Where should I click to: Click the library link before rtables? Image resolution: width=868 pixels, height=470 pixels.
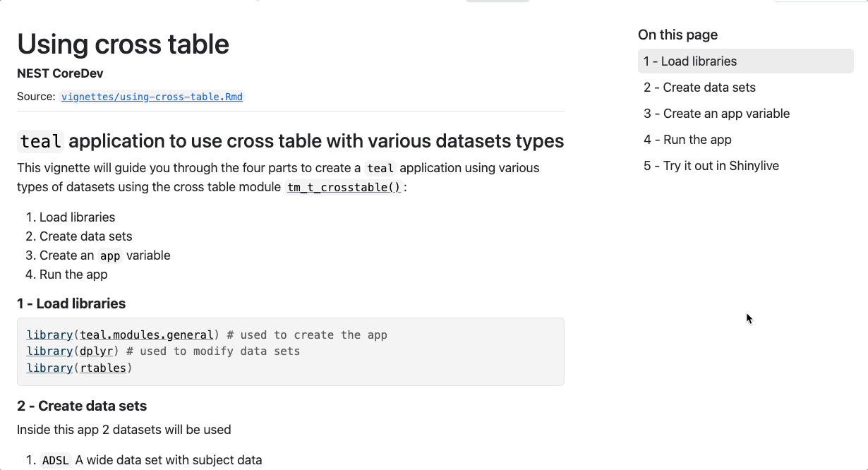tap(49, 368)
